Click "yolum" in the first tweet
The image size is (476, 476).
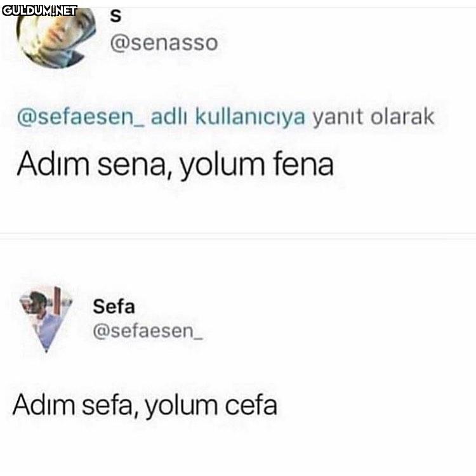pyautogui.click(x=222, y=166)
